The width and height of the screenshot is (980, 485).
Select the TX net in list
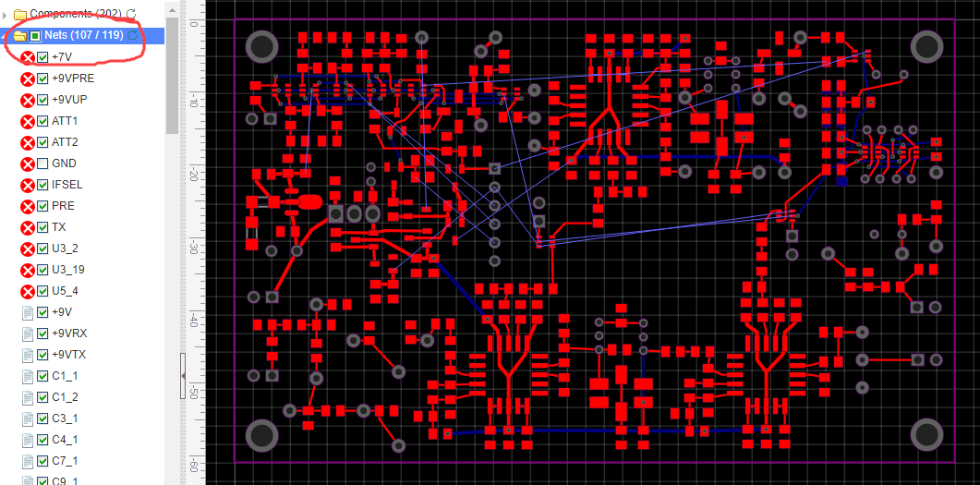pos(58,227)
